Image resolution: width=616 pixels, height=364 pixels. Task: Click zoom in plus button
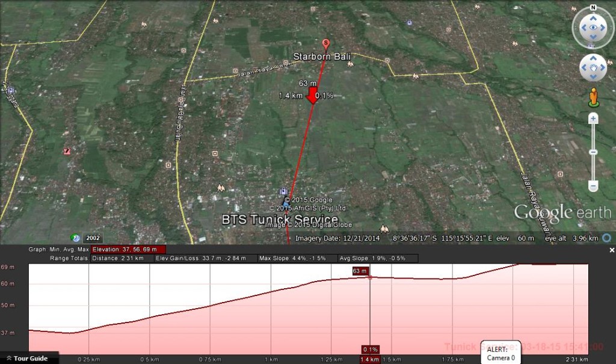pyautogui.click(x=593, y=119)
